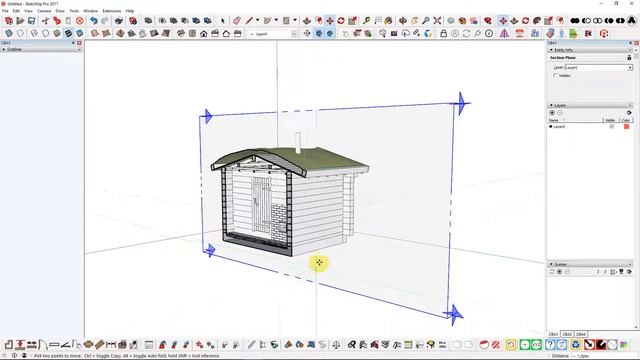This screenshot has height=360, width=640.
Task: Toggle Layer0 visible checkbox
Action: tap(611, 127)
